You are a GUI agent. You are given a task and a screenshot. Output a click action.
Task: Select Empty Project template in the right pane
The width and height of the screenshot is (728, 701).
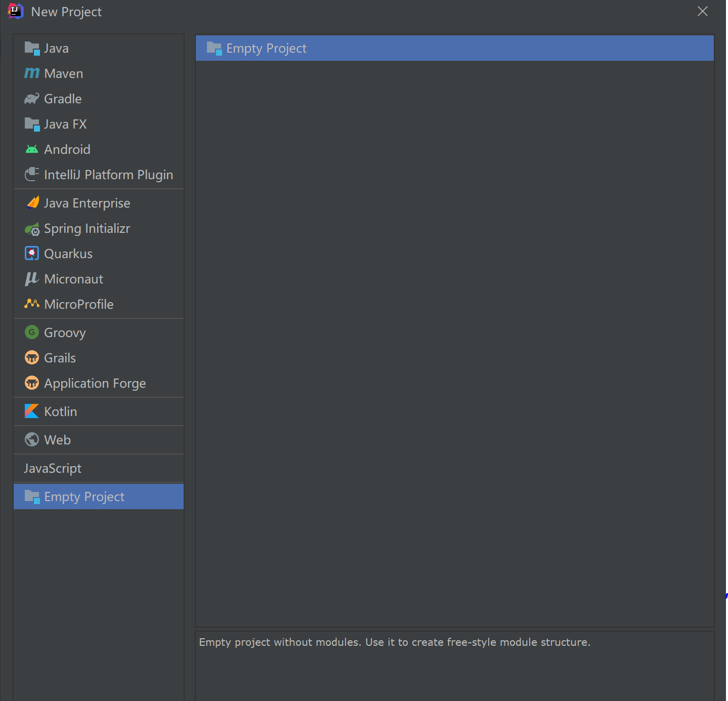coord(455,48)
